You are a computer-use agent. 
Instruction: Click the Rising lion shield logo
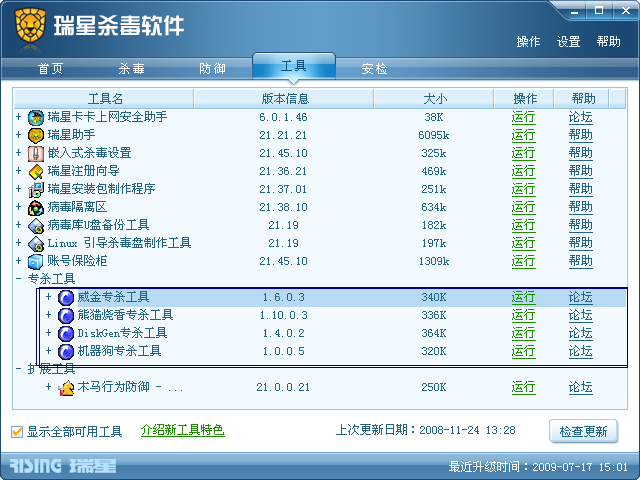tap(30, 25)
